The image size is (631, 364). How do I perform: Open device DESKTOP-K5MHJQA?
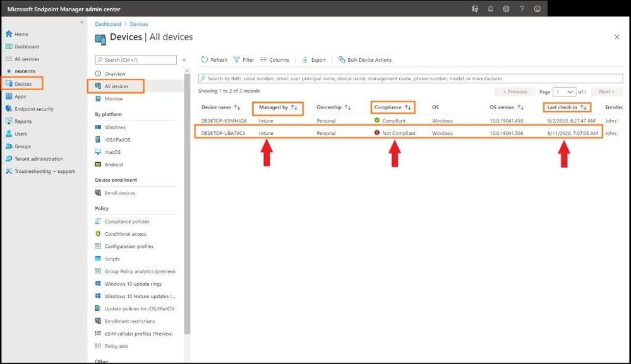coord(224,121)
